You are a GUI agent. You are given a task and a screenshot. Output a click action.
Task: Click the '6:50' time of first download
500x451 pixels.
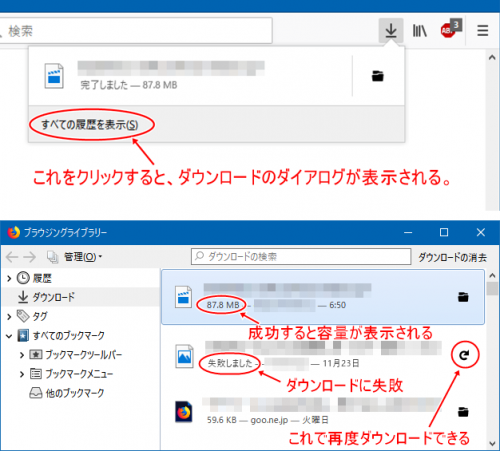tap(337, 305)
